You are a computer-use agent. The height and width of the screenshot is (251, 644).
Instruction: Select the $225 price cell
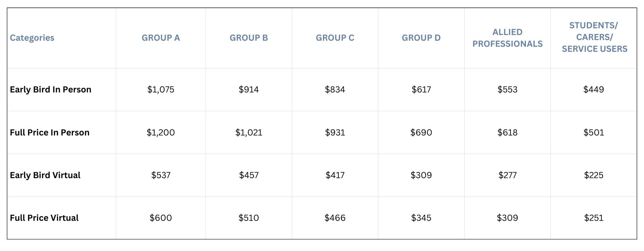(x=593, y=175)
